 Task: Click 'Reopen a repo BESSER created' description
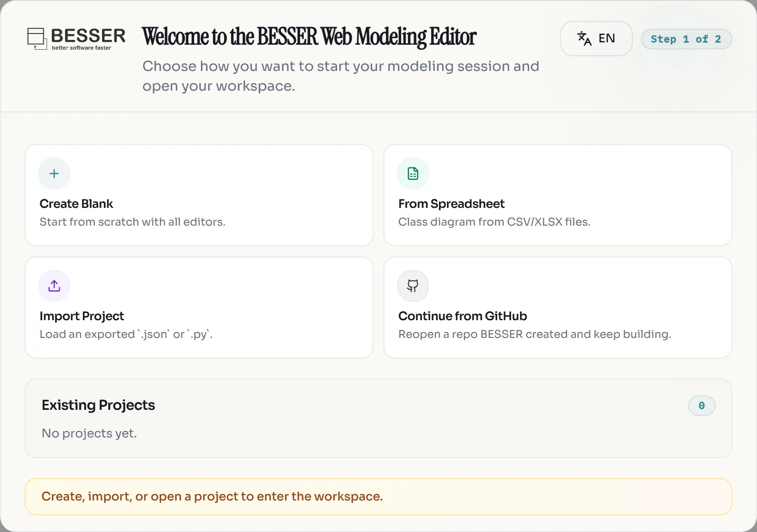pyautogui.click(x=535, y=334)
